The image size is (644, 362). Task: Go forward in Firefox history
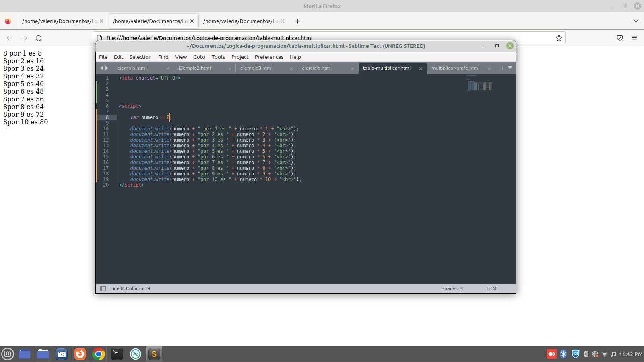pyautogui.click(x=24, y=38)
